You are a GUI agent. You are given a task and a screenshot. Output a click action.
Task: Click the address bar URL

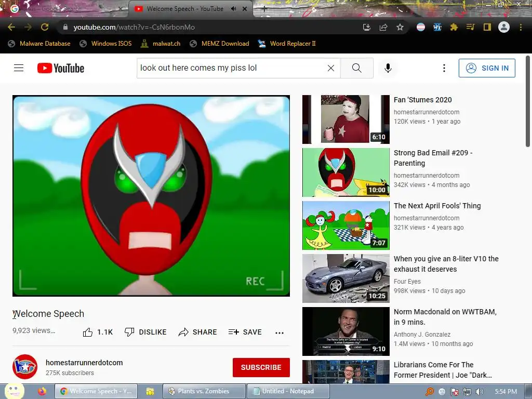click(134, 27)
